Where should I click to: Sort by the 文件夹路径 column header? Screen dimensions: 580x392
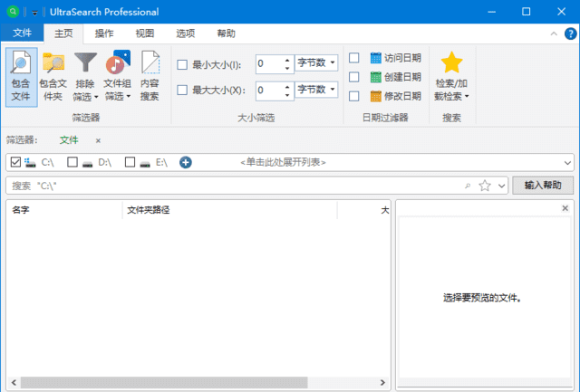(229, 210)
